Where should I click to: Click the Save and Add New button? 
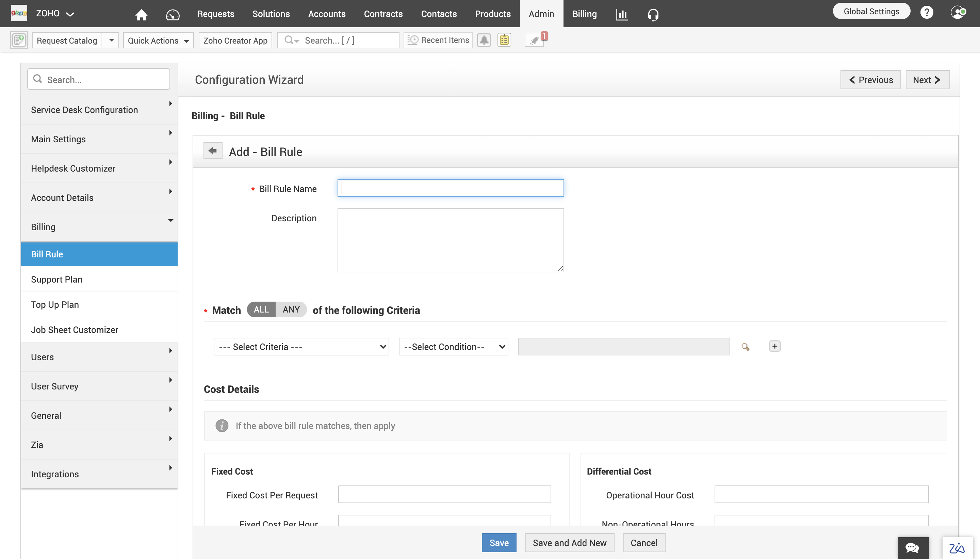coord(569,543)
